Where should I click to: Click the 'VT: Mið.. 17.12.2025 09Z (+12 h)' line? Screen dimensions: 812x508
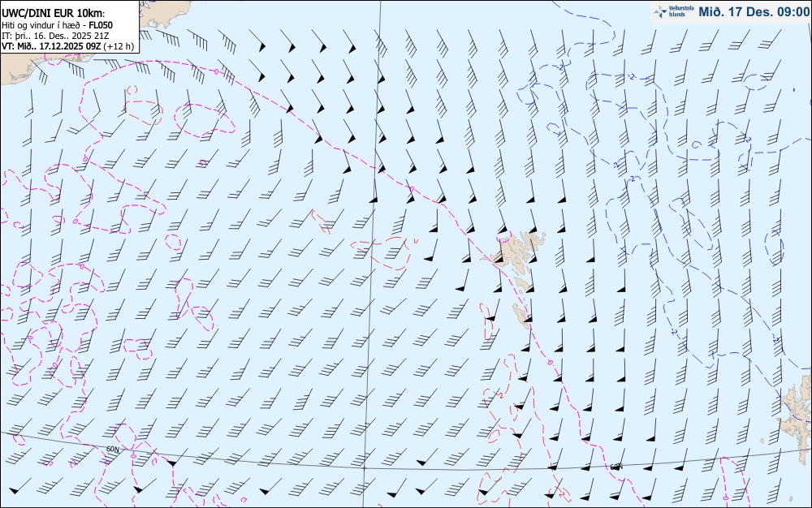[x=67, y=46]
